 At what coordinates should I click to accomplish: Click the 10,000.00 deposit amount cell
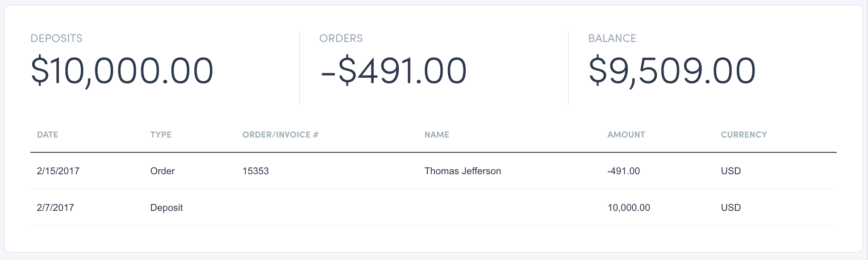click(x=629, y=207)
